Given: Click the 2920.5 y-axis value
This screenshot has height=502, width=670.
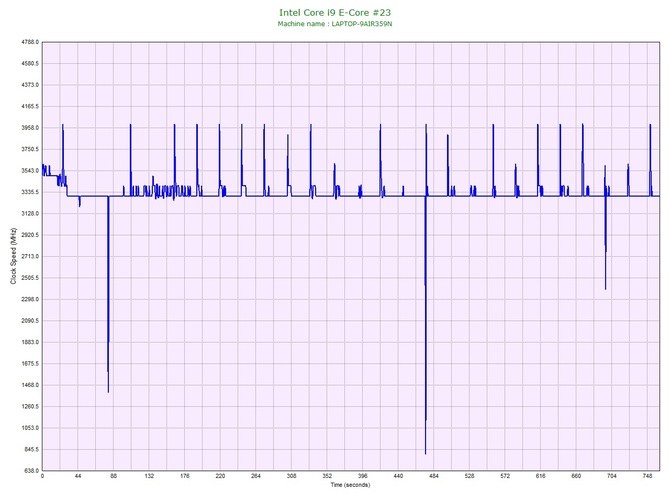Looking at the screenshot, I should 30,235.
